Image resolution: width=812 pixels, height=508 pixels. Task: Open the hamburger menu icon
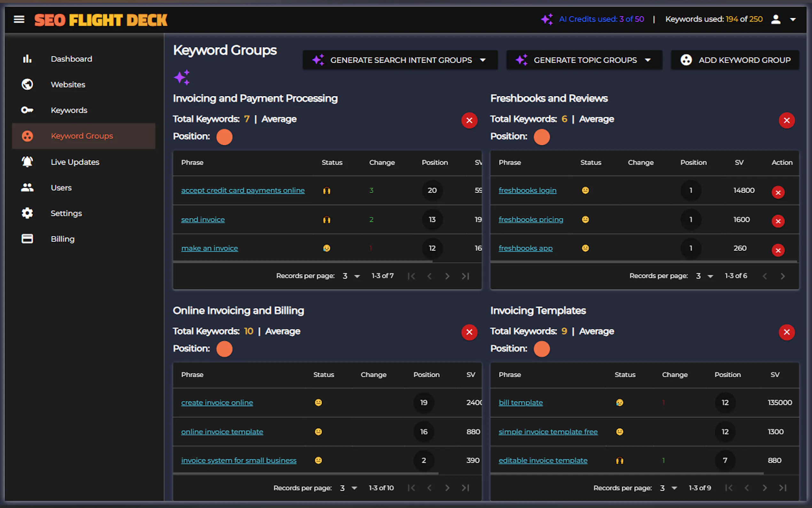(x=19, y=20)
